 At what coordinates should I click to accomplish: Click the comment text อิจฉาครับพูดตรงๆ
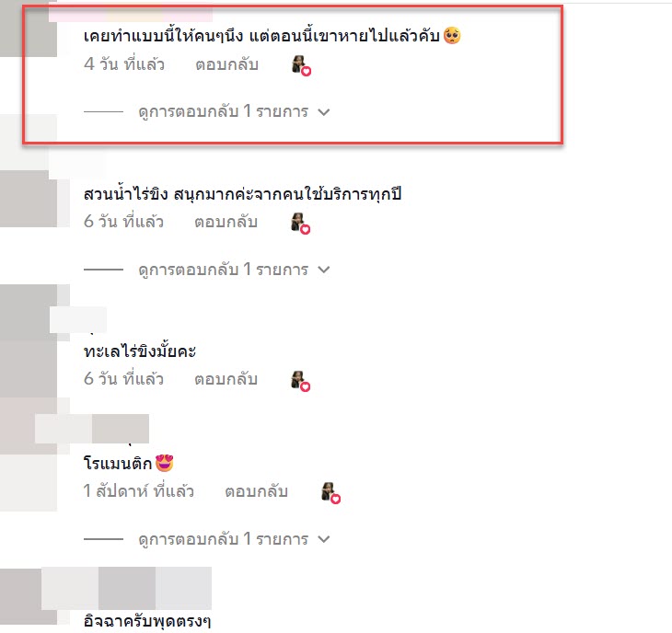coord(147,621)
